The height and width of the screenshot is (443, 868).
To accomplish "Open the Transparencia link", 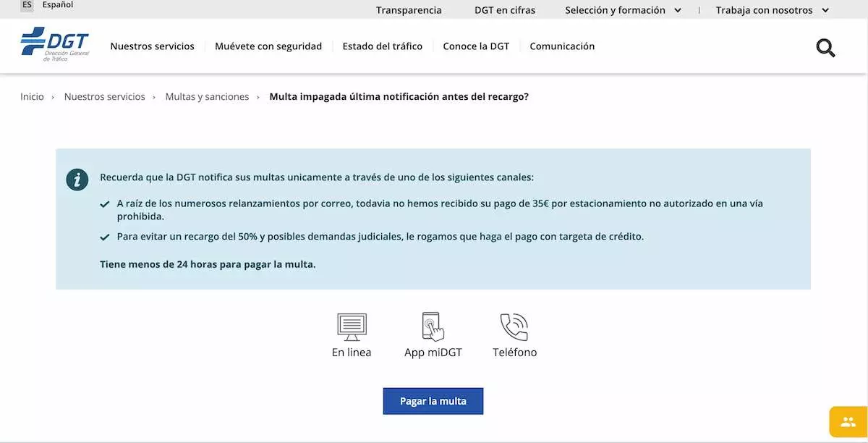I will (408, 10).
